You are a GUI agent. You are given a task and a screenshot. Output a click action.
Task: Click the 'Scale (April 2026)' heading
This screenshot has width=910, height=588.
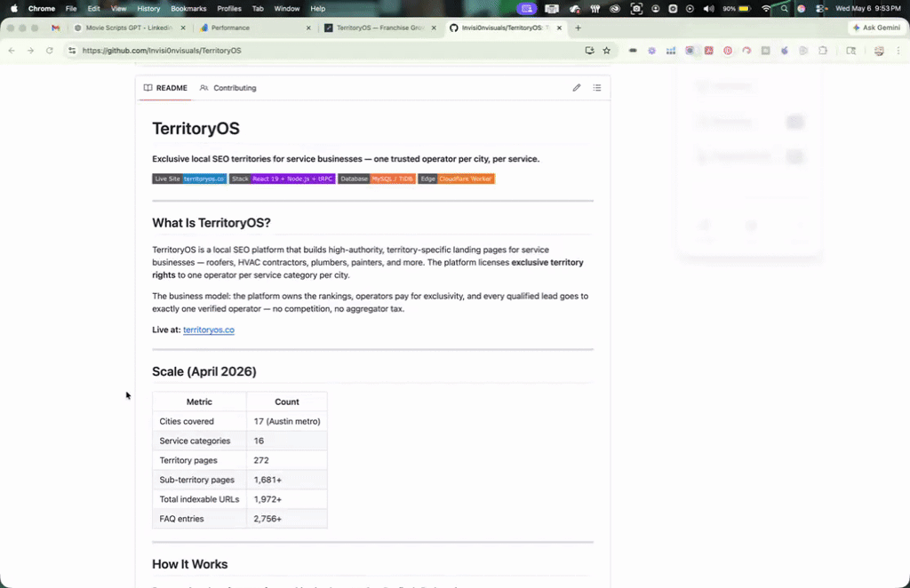204,371
